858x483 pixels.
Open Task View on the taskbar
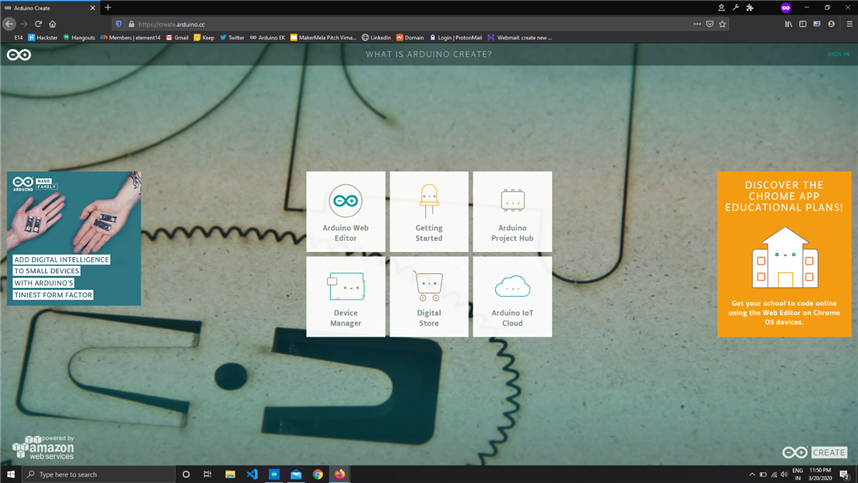[x=207, y=474]
